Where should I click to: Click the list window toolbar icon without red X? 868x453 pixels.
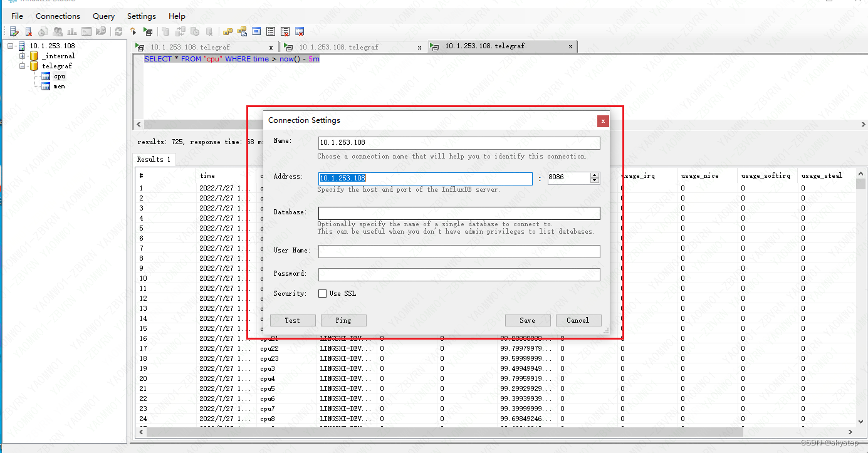271,31
